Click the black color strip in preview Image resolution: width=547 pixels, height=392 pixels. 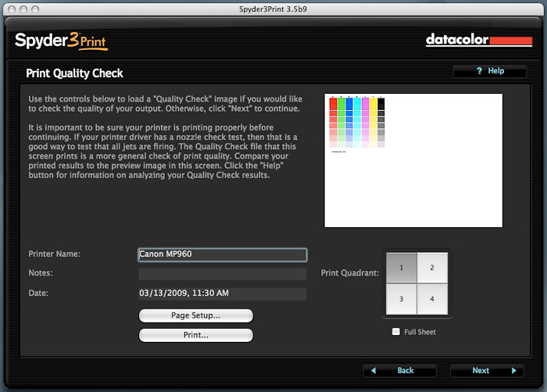(381, 105)
